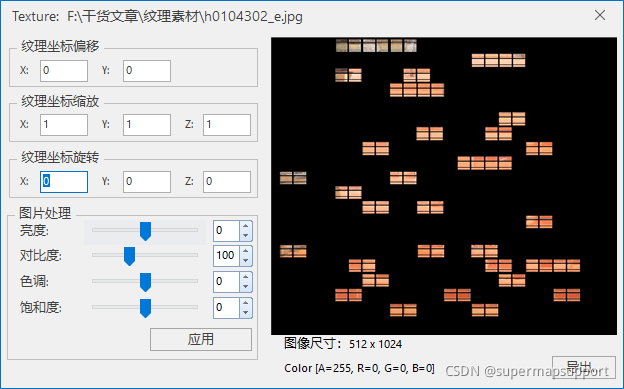Click the texture preview image
624x389 pixels.
coord(444,186)
